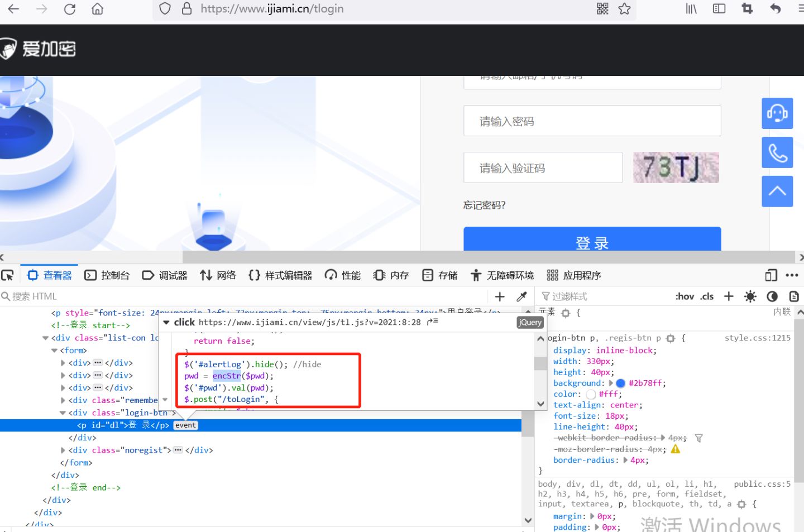Click the screenshot crop icon
The height and width of the screenshot is (532, 804).
(x=747, y=9)
